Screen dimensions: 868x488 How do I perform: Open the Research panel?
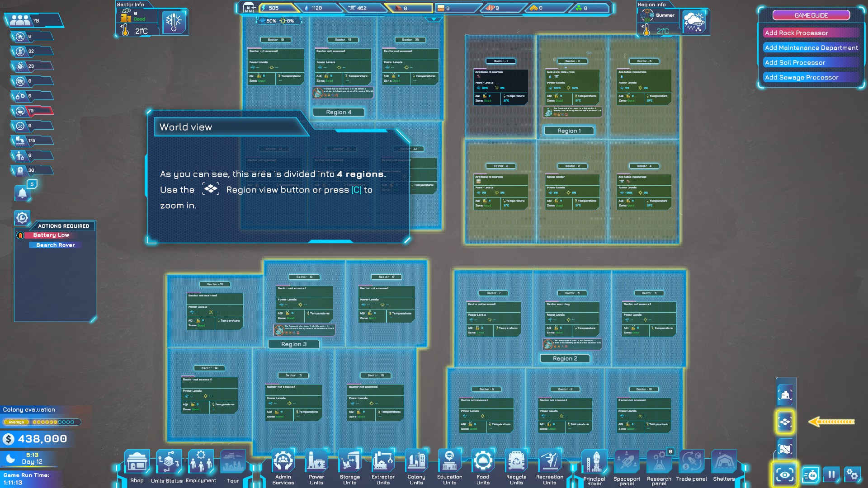coord(659,462)
